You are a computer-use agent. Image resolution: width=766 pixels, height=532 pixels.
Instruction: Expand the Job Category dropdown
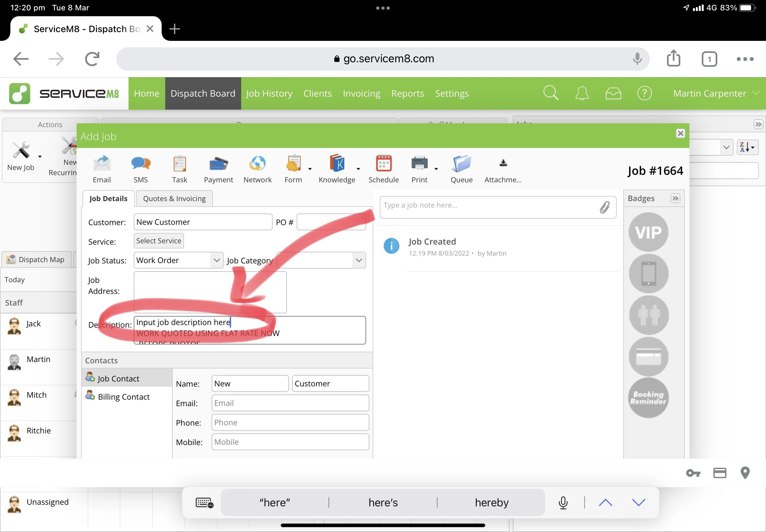pos(321,260)
